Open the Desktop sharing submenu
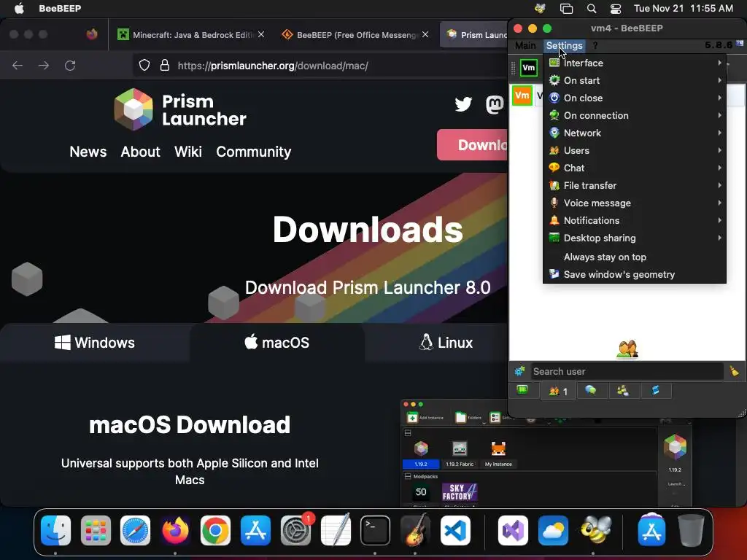 pos(635,238)
